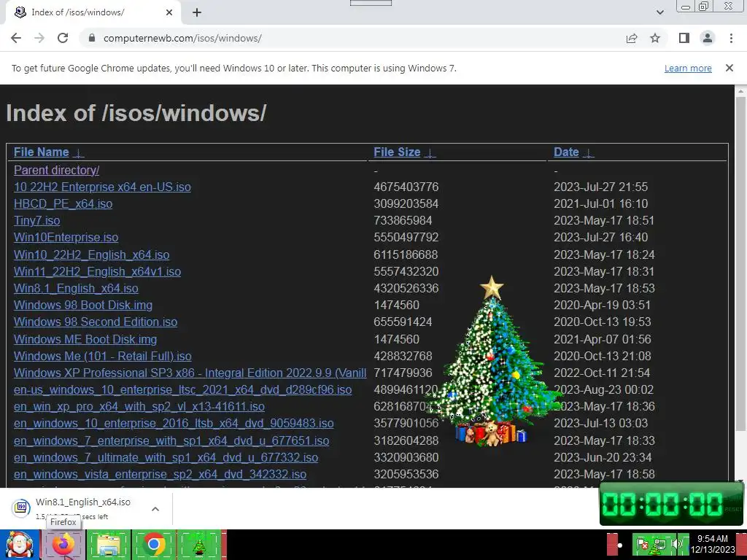Viewport: 747px width, 560px height.
Task: Download Windows Me (101 - Retail Full).iso
Action: tap(102, 356)
